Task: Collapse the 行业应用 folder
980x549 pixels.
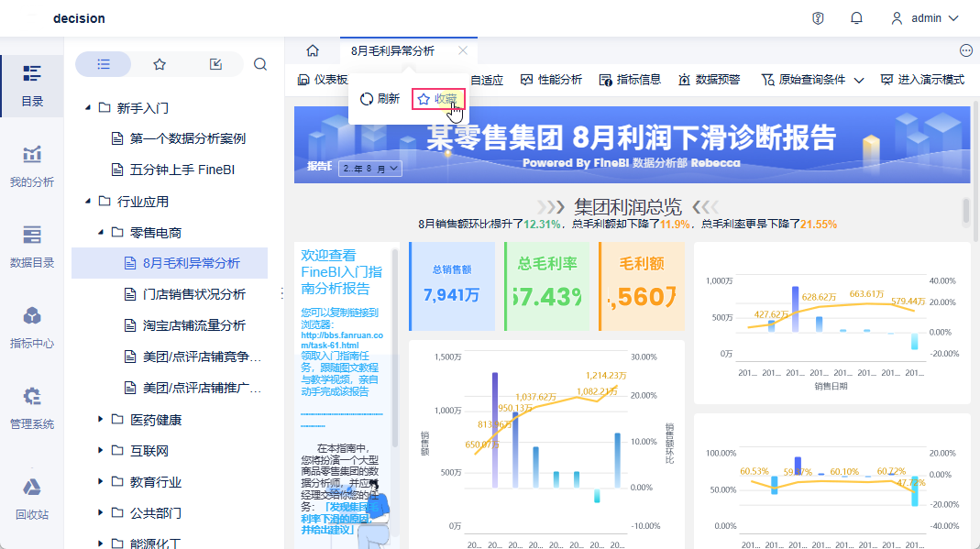Action: [x=88, y=201]
